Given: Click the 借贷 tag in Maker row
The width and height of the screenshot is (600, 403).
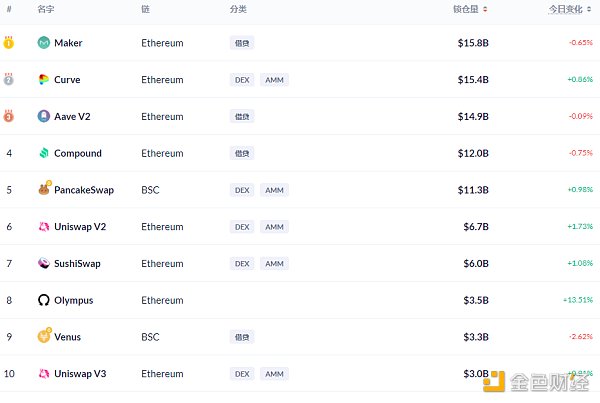Looking at the screenshot, I should coord(241,43).
